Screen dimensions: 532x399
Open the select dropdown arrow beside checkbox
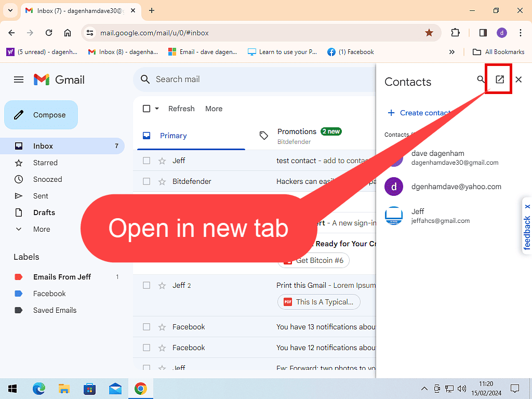coord(157,109)
